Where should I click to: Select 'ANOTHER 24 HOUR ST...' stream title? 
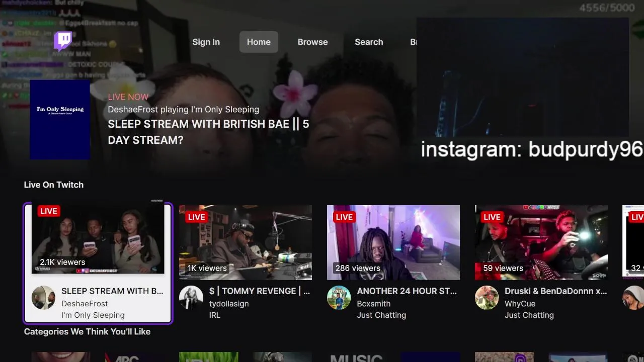(407, 291)
